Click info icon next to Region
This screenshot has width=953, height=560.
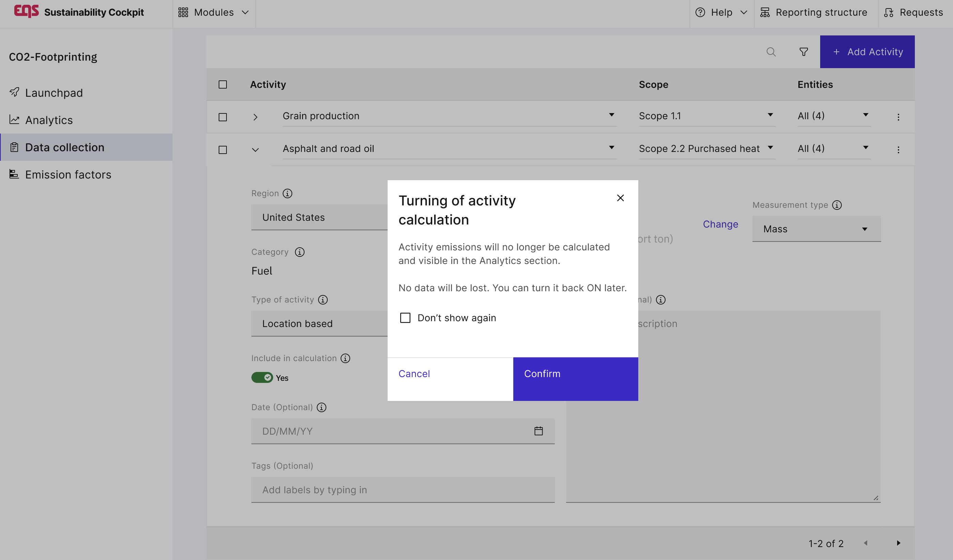coord(287,193)
